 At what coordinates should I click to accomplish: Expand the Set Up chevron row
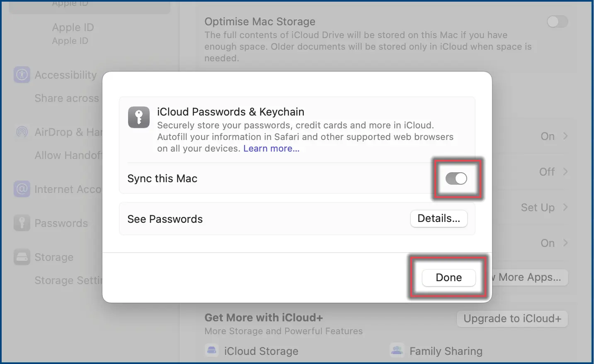click(544, 207)
